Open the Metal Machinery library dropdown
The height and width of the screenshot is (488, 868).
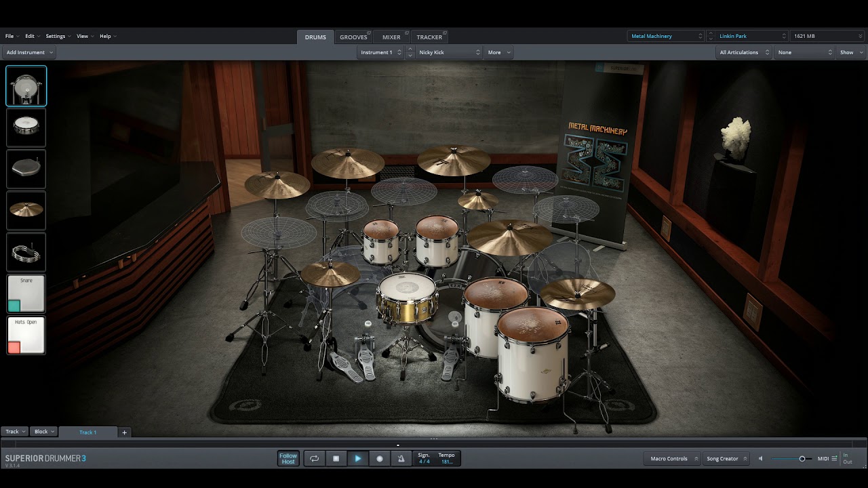[x=667, y=36]
